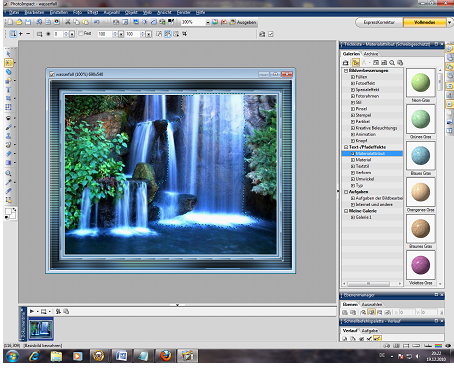
Task: Open Word from the Windows taskbar
Action: 121,356
